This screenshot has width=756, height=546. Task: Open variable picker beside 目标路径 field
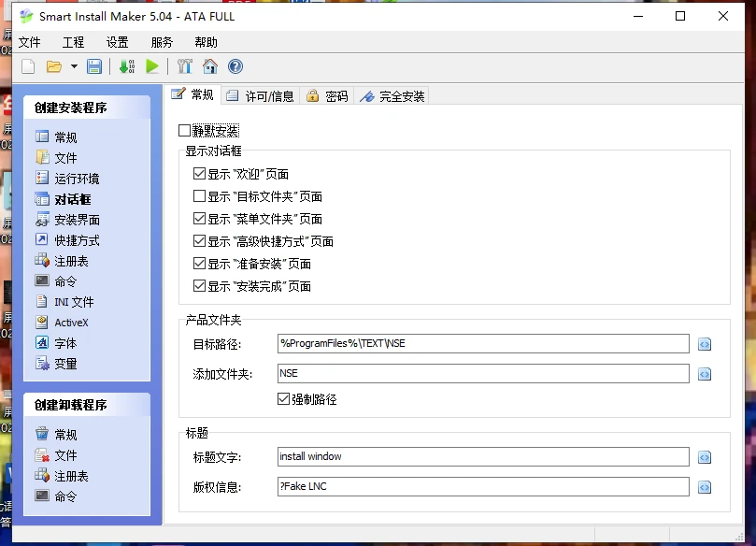[x=705, y=344]
